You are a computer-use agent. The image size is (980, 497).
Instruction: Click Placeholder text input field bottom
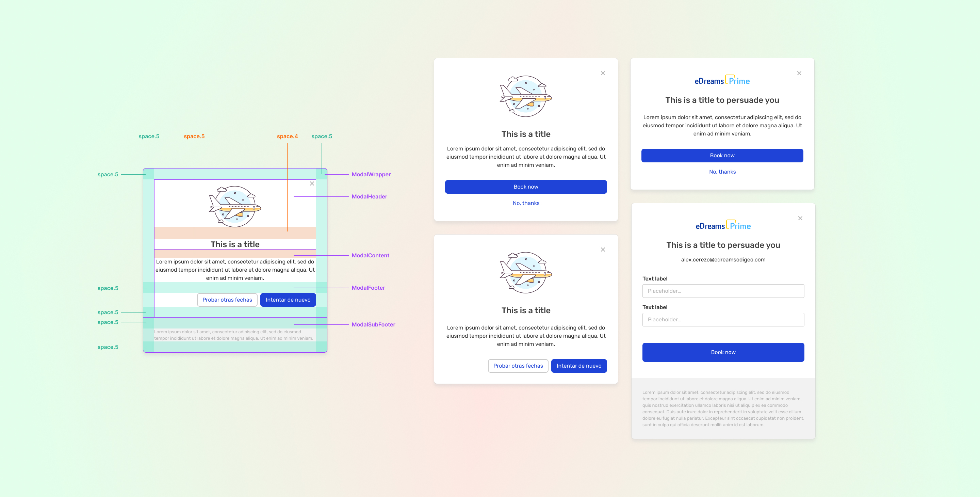point(723,320)
